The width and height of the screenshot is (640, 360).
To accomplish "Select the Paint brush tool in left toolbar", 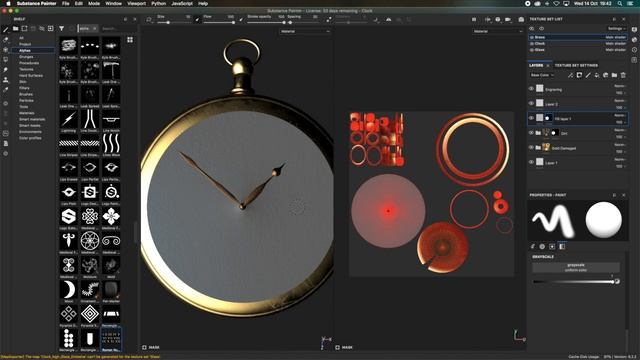I will point(6,30).
